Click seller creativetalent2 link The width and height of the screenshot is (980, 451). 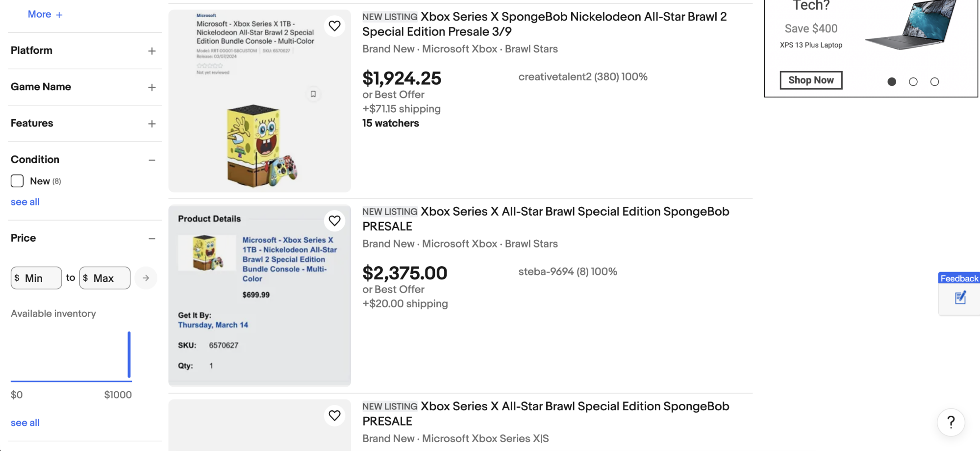582,76
